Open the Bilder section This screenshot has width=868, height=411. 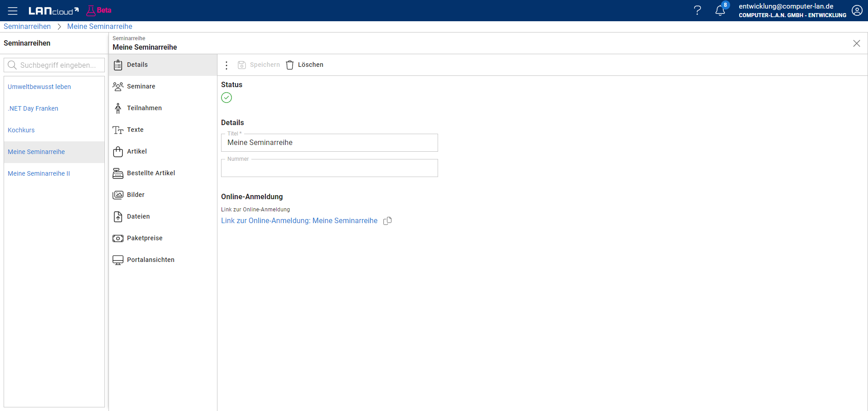163,195
